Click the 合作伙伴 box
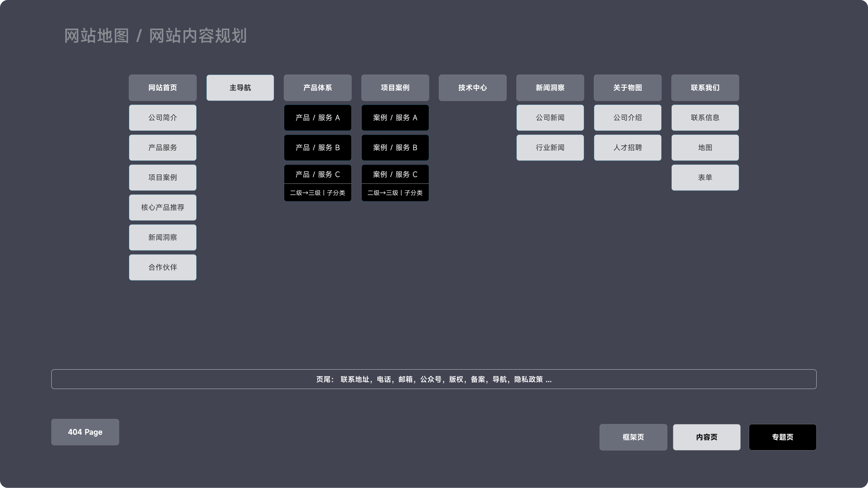The width and height of the screenshot is (868, 488). click(x=163, y=267)
